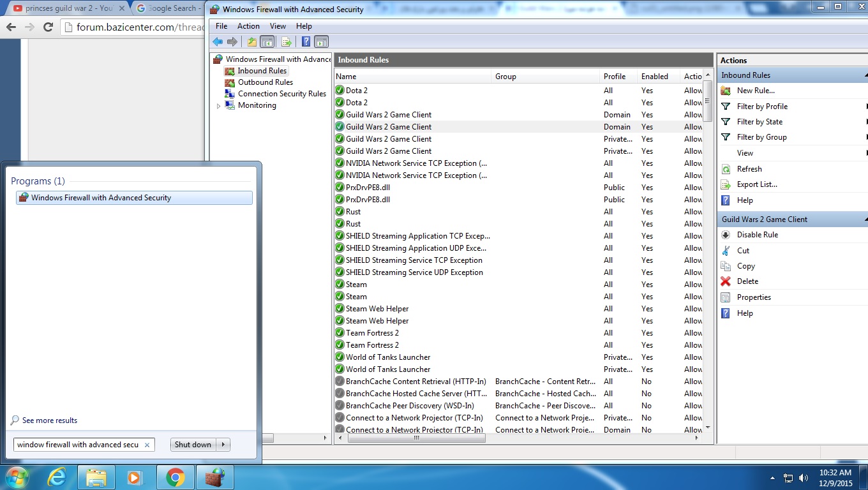Open Properties in the Actions pane
The image size is (868, 490).
tap(754, 297)
